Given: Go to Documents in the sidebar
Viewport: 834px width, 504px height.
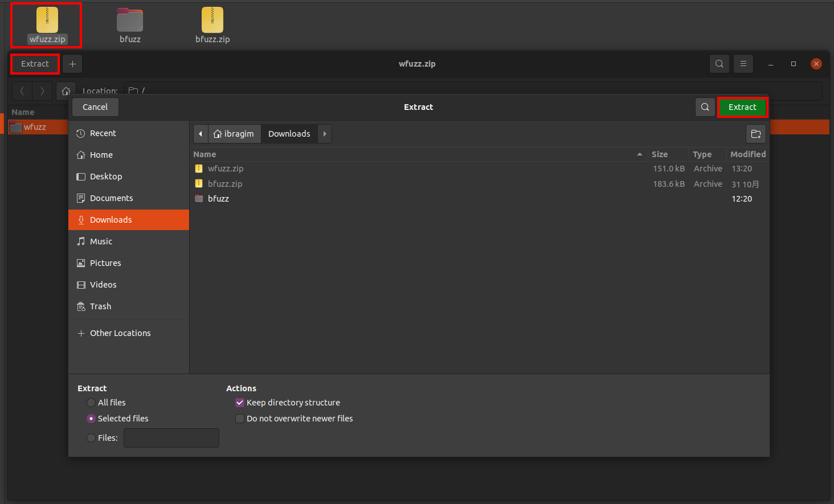Looking at the screenshot, I should 111,198.
